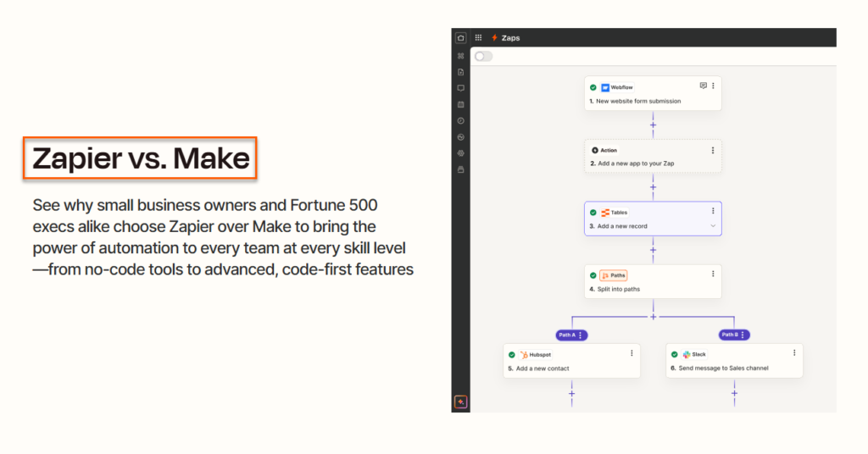
Task: Add a step between Tables and Paths
Action: pyautogui.click(x=654, y=251)
